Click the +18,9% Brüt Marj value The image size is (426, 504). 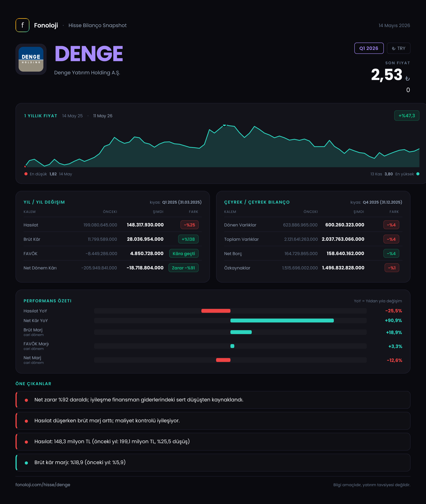(394, 332)
